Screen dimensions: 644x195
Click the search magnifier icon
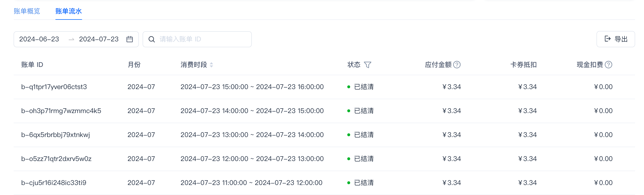152,39
